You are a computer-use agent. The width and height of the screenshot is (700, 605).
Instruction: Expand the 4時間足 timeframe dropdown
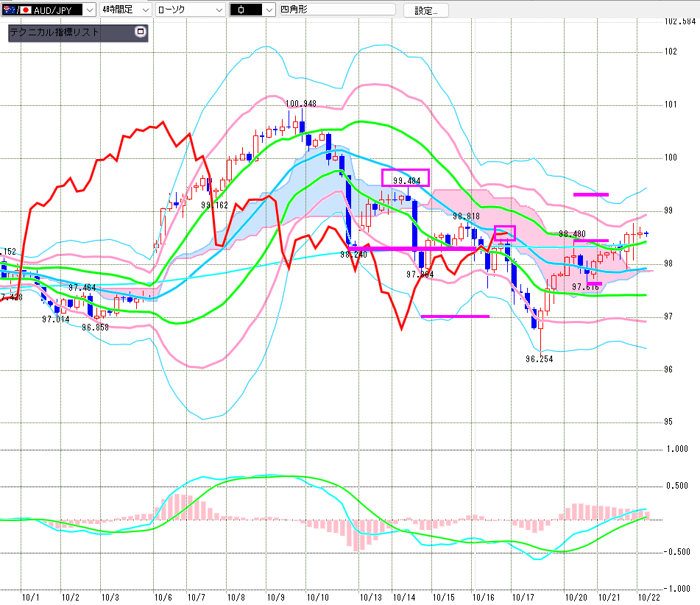pos(145,10)
